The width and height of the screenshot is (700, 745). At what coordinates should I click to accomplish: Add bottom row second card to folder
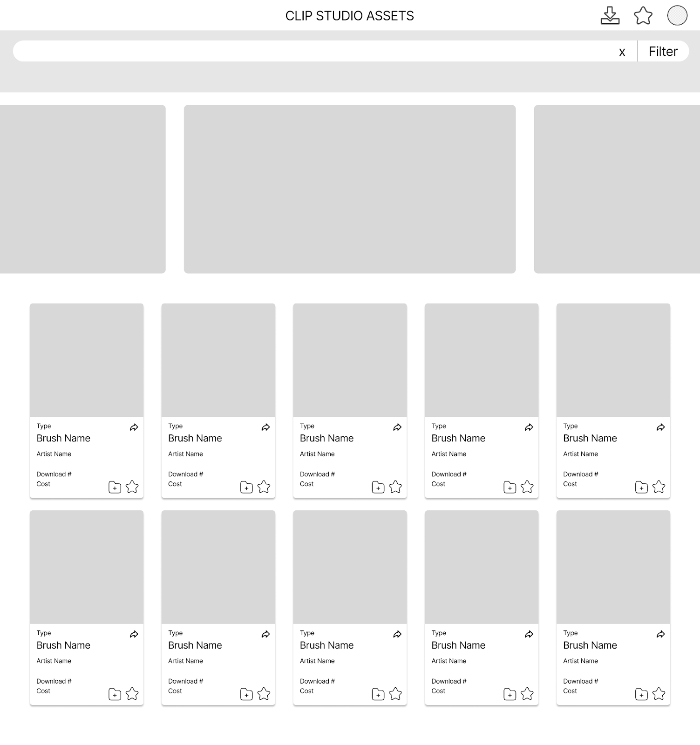(x=246, y=694)
